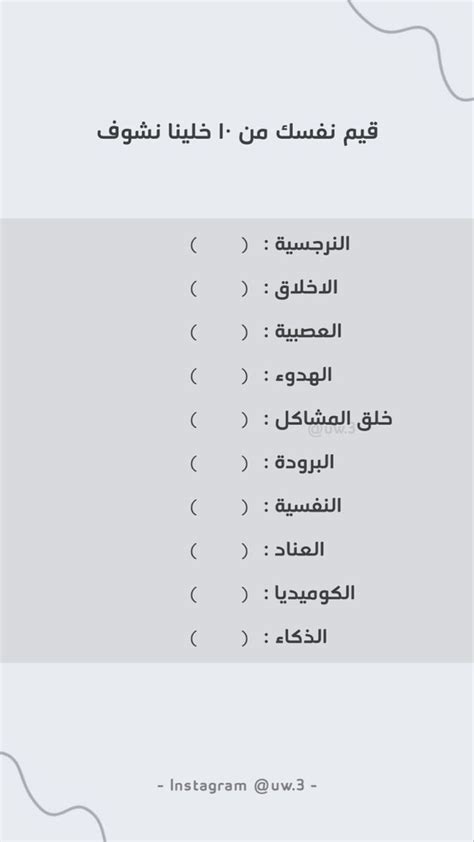This screenshot has width=474, height=842.
Task: Click the النرجسية label
Action: [x=312, y=244]
